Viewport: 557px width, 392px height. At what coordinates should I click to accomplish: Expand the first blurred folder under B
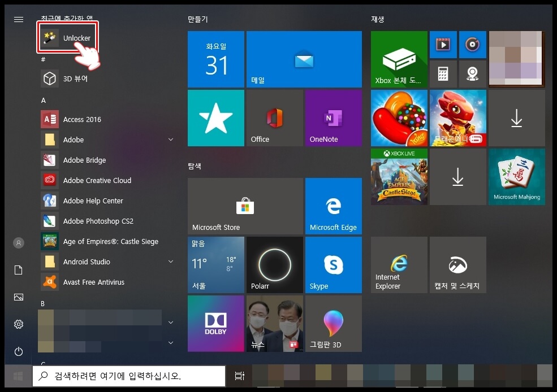(x=171, y=322)
